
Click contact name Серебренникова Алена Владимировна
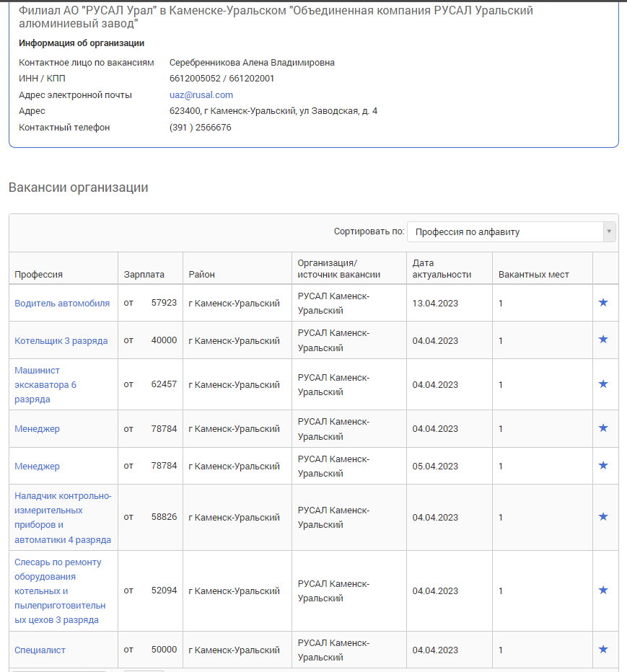coord(253,63)
